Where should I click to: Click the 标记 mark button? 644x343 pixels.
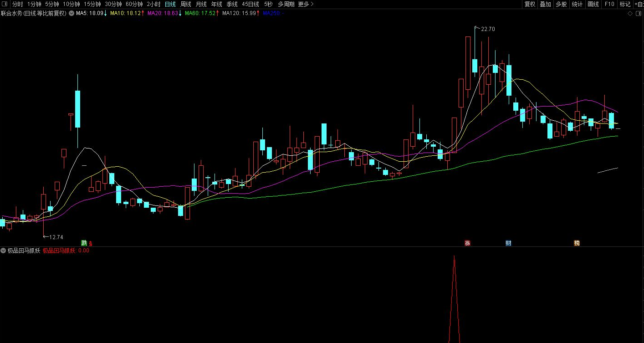(x=625, y=4)
